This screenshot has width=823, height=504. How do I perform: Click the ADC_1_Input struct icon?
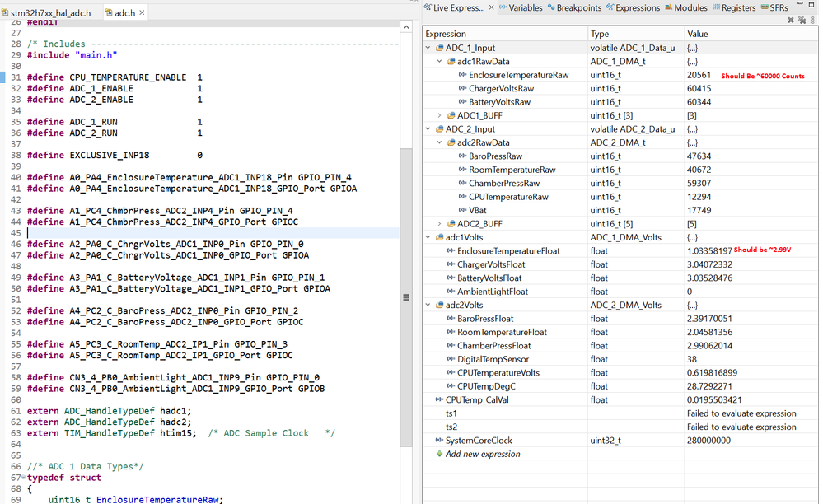(439, 48)
